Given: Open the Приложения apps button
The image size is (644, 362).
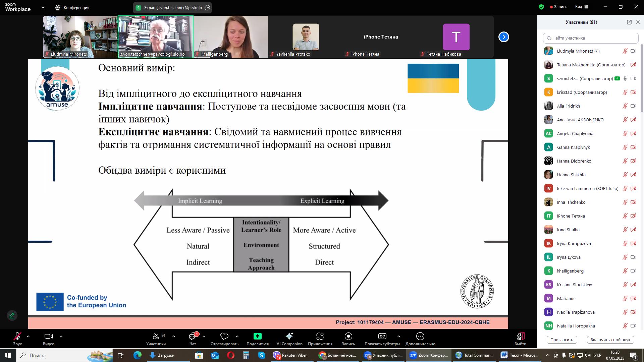Looking at the screenshot, I should coord(320,339).
